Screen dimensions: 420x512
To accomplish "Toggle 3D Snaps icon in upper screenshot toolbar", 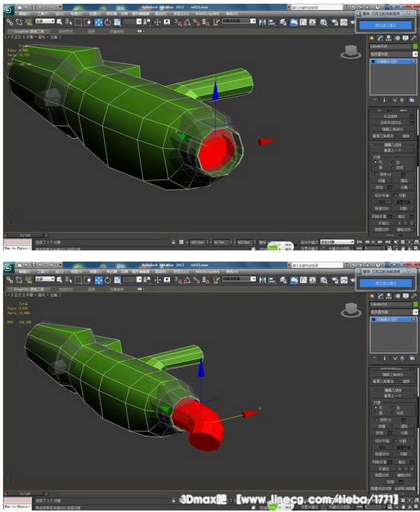I will pyautogui.click(x=177, y=22).
